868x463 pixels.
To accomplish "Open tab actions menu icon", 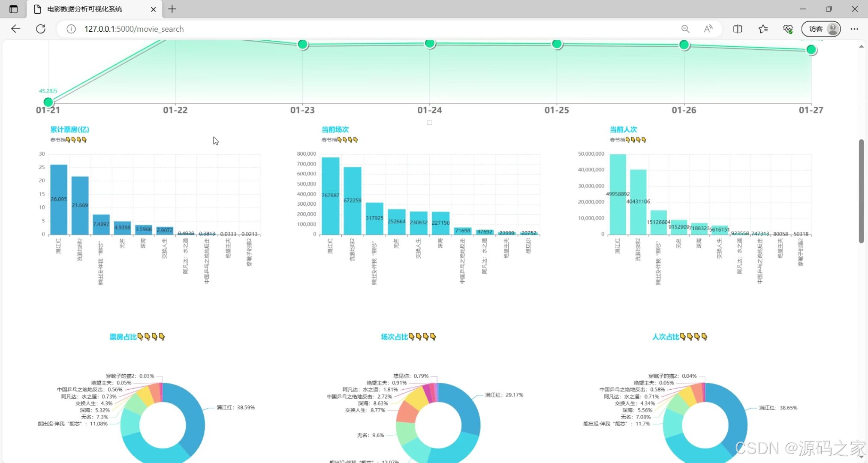I will coord(13,9).
